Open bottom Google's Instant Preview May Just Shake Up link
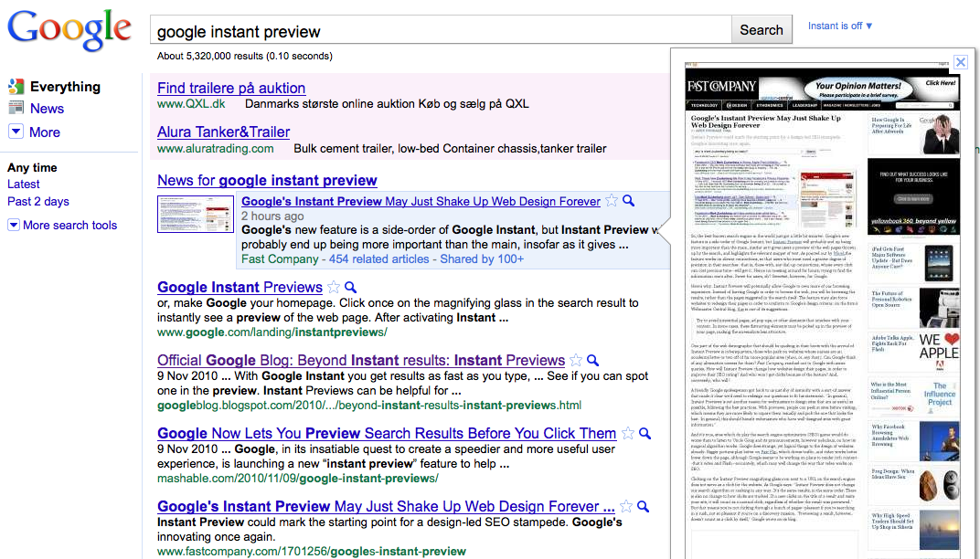The height and width of the screenshot is (559, 980). pyautogui.click(x=386, y=507)
